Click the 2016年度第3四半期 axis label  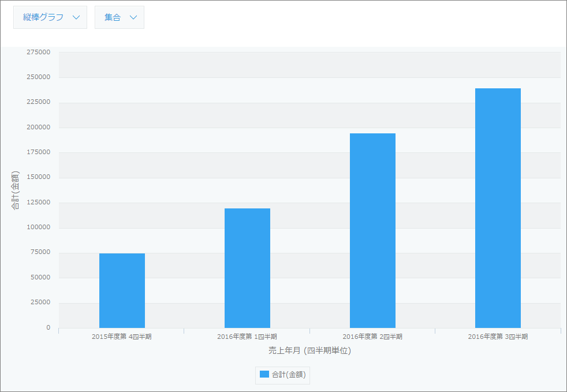(498, 335)
